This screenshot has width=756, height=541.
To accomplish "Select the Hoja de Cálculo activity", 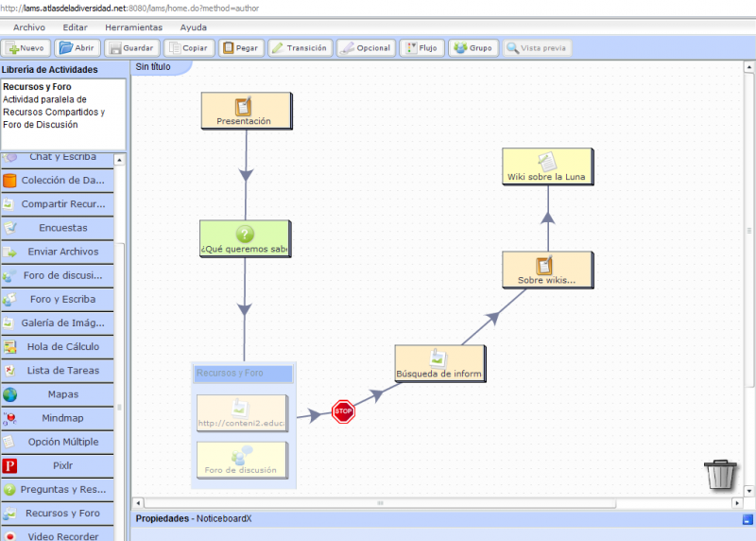I will (x=58, y=346).
